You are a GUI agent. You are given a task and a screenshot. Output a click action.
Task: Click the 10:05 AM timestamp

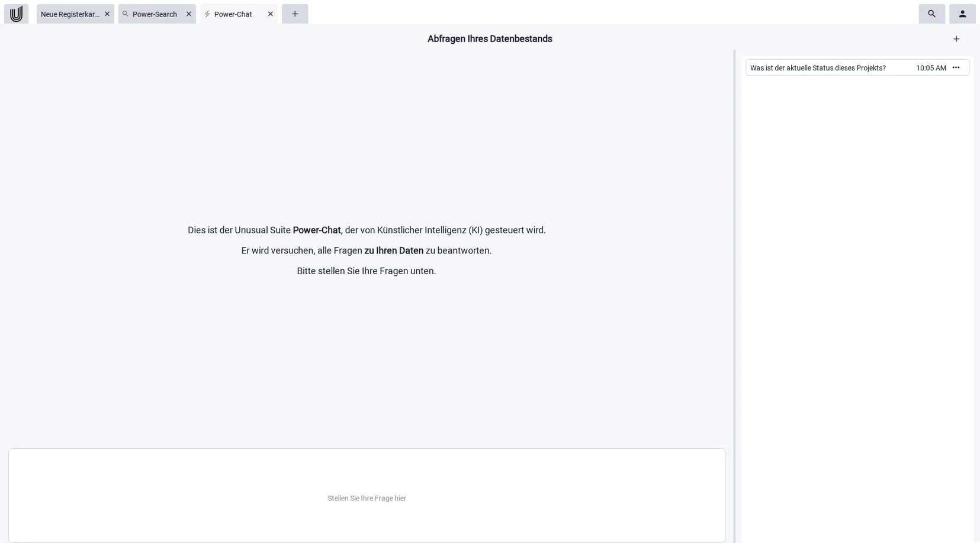(931, 68)
